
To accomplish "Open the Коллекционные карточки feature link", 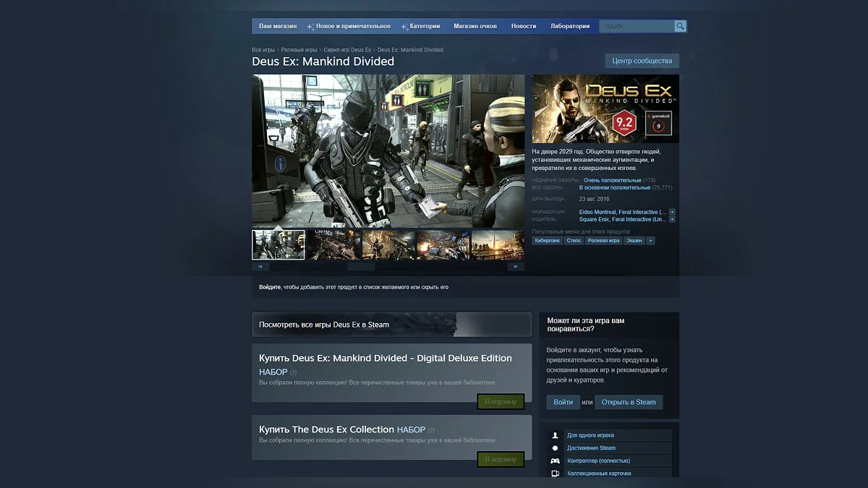I will (x=599, y=474).
